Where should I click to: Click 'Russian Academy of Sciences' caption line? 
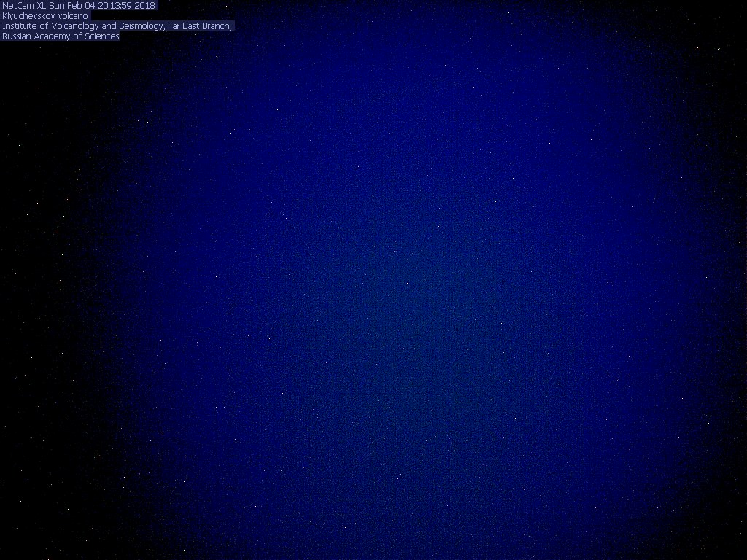coord(61,36)
